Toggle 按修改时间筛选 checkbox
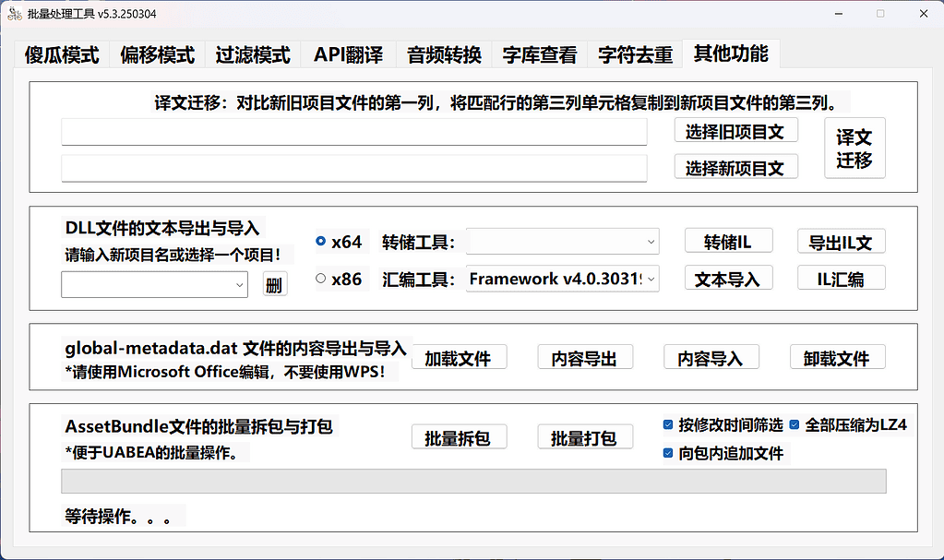Viewport: 944px width, 560px height. coord(668,425)
